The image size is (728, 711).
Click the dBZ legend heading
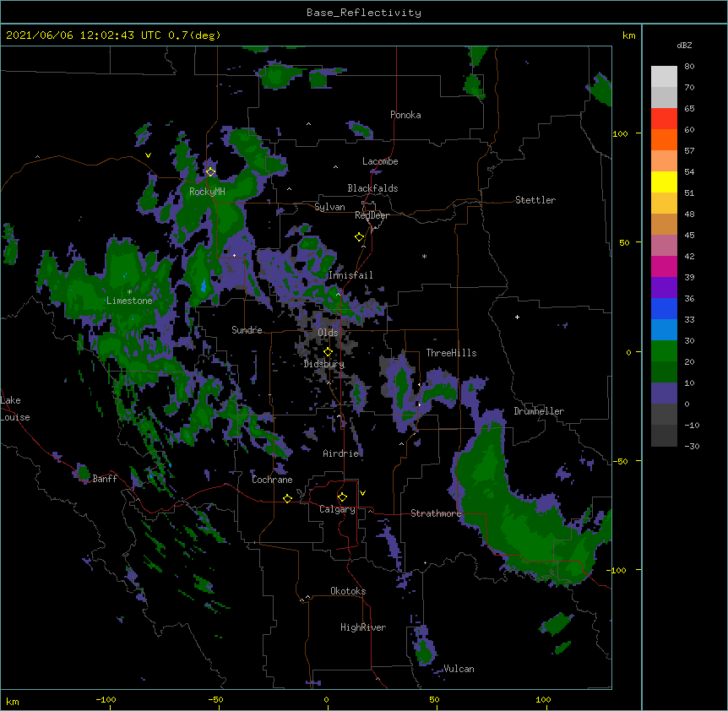click(x=684, y=45)
